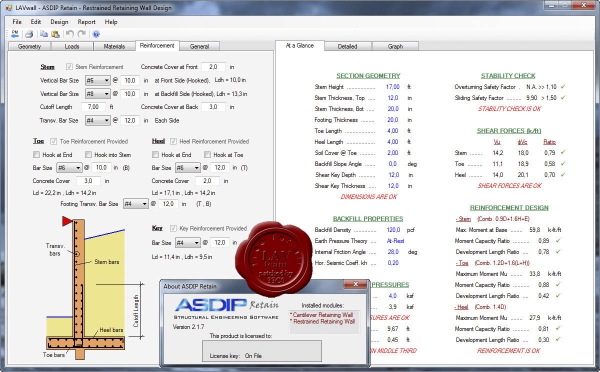Viewport: 600px width, 372px height.
Task: Click the Stem Height value 17,00
Action: (393, 87)
